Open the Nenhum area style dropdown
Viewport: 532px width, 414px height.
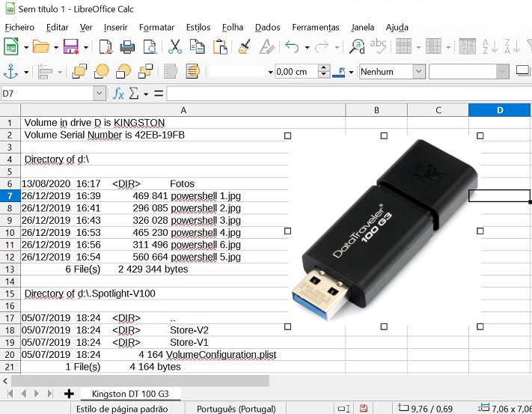419,72
